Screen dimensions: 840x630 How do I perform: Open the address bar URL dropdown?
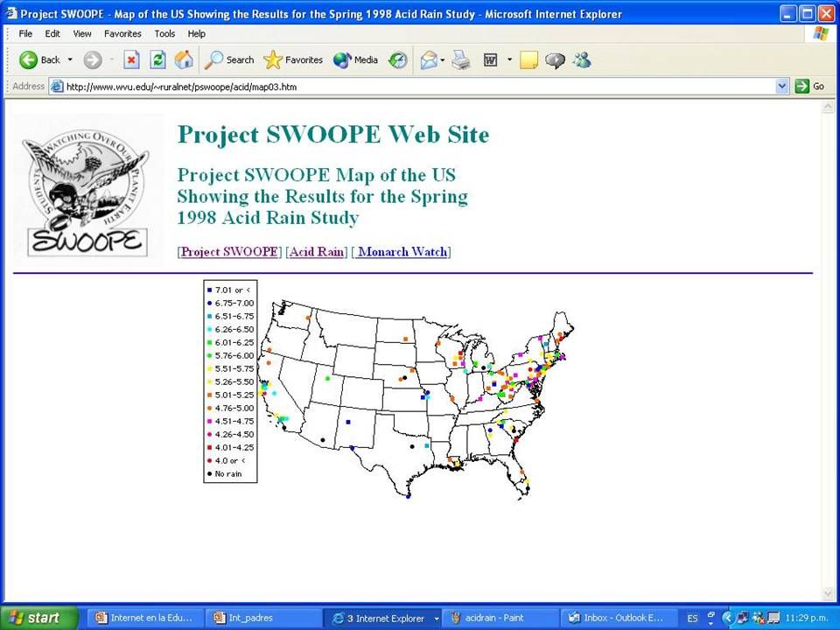pos(782,87)
